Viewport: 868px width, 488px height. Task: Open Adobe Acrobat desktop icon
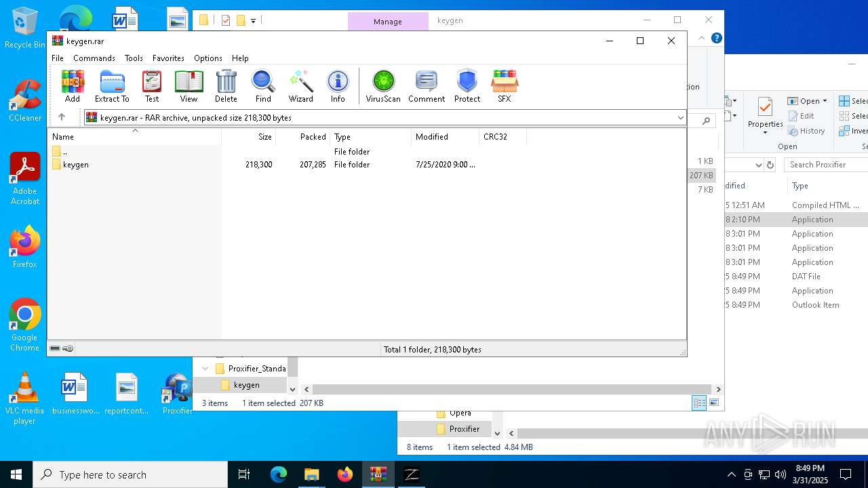tap(25, 178)
